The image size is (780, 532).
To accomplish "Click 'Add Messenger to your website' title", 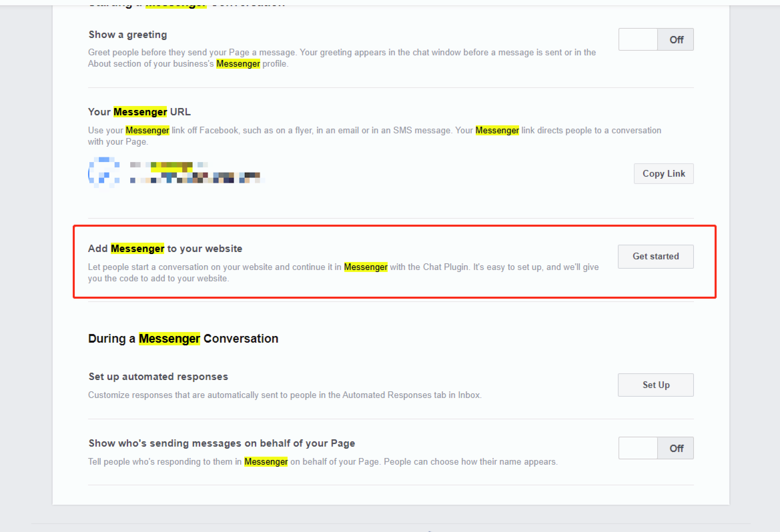I will (165, 249).
